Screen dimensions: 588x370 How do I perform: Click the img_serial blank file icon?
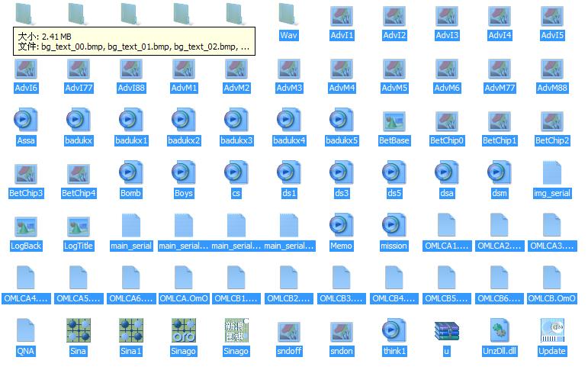point(552,172)
